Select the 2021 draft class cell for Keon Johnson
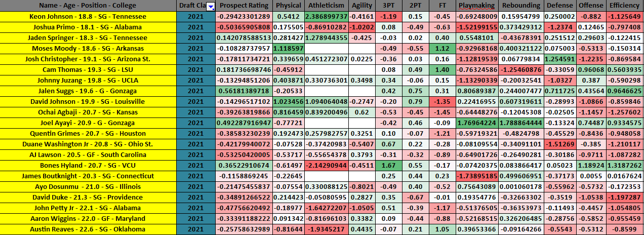Image resolution: width=644 pixels, height=235 pixels. point(196,17)
